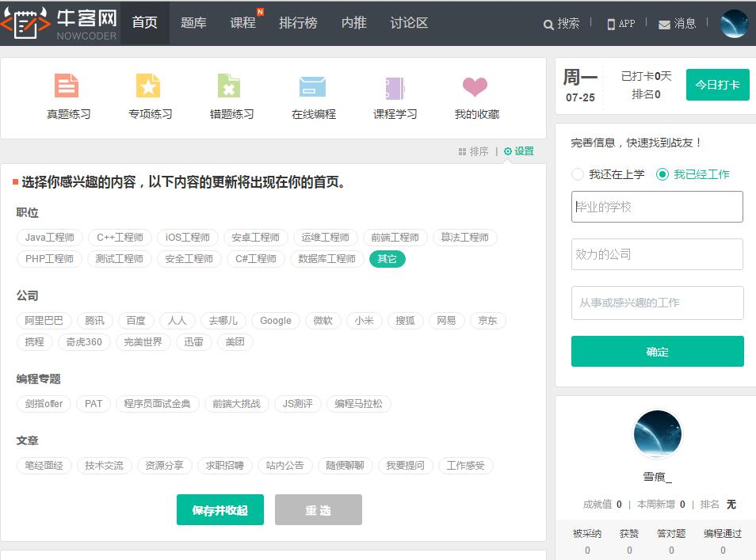This screenshot has height=560, width=756.
Task: Toggle the Java工程师 tag
Action: (49, 238)
